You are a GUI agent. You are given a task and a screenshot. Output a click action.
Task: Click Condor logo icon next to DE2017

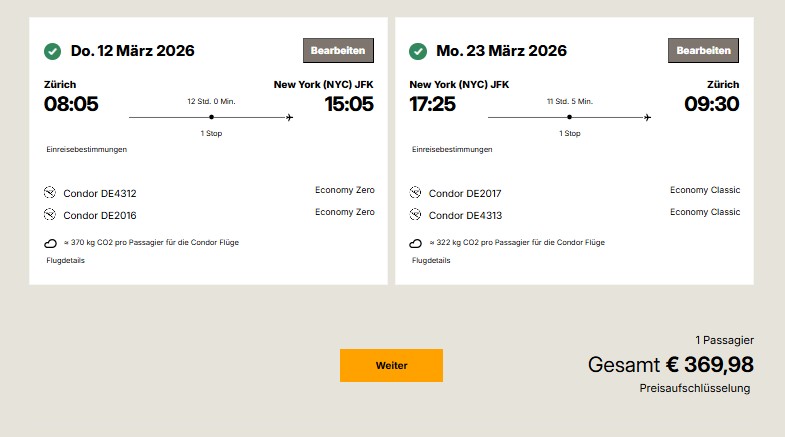417,193
